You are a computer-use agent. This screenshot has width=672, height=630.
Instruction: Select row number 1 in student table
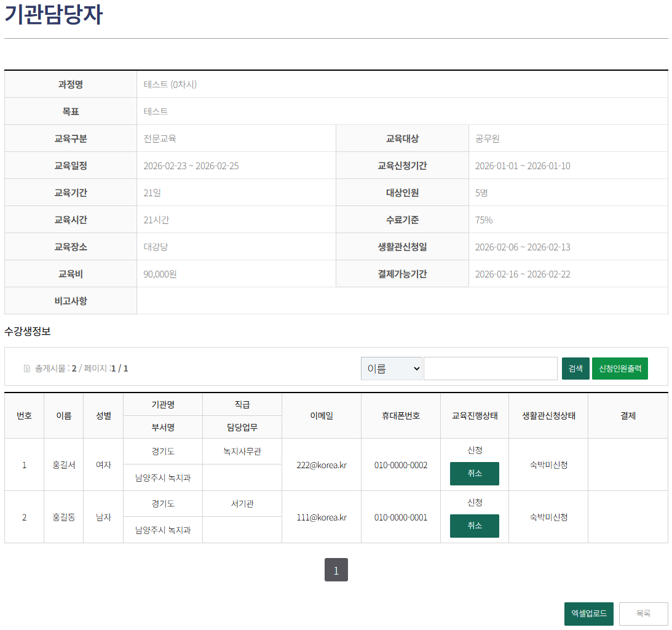[x=24, y=465]
